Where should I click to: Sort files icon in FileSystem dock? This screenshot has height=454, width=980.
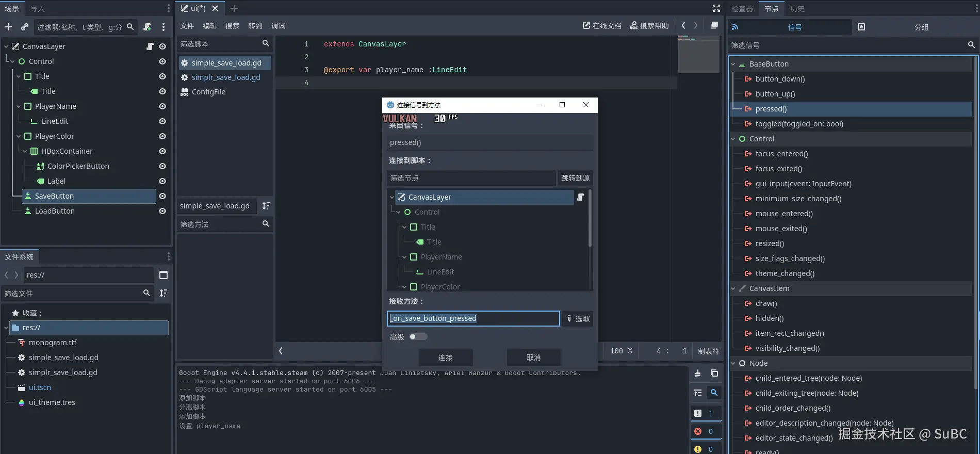[x=164, y=293]
